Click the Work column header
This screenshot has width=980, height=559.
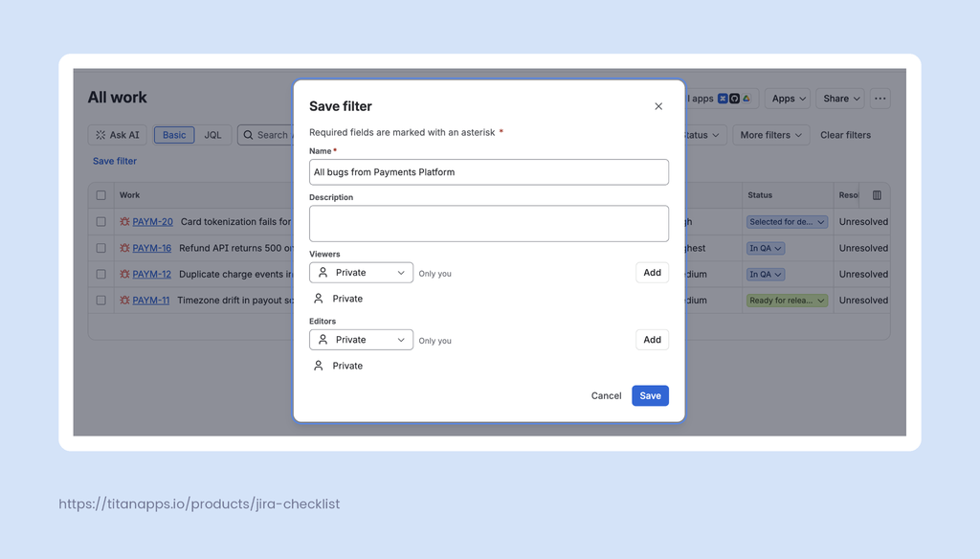[130, 195]
